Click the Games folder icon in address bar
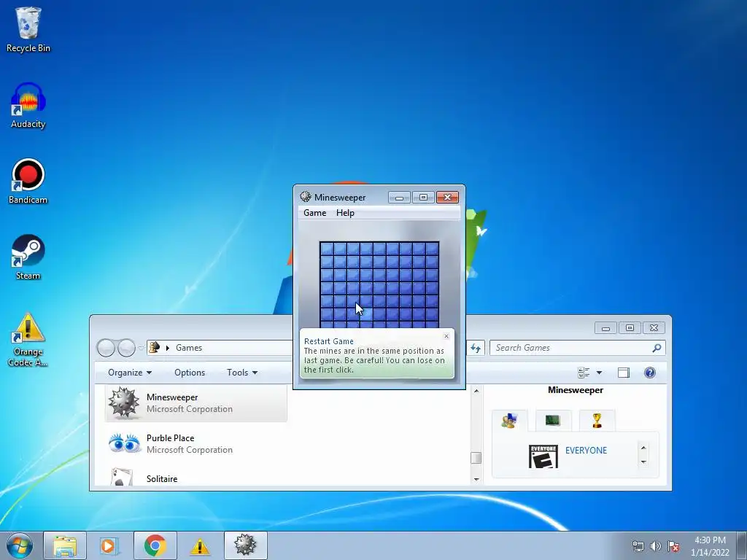Image resolution: width=747 pixels, height=560 pixels. [155, 347]
